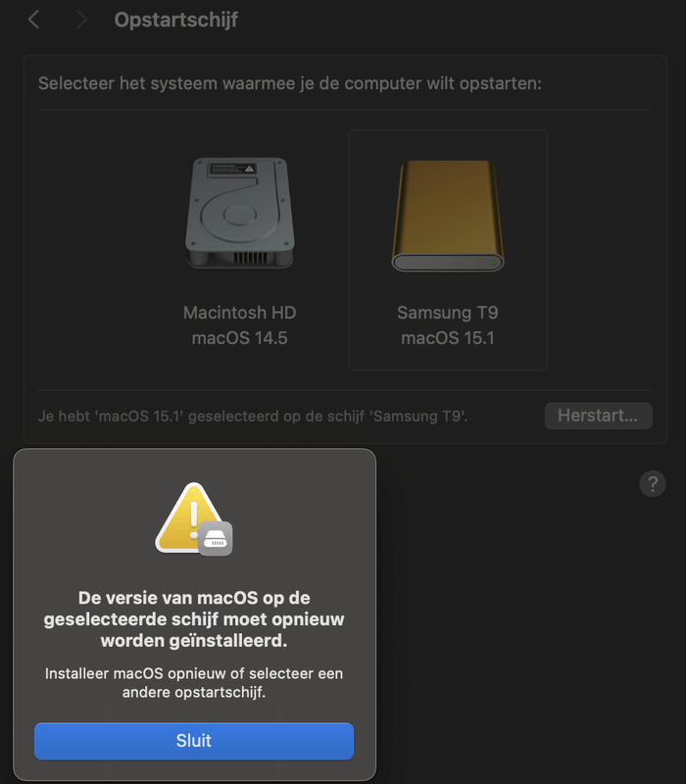Click the Macintosh HD disk name label
Screen dimensions: 686x784
tap(239, 314)
